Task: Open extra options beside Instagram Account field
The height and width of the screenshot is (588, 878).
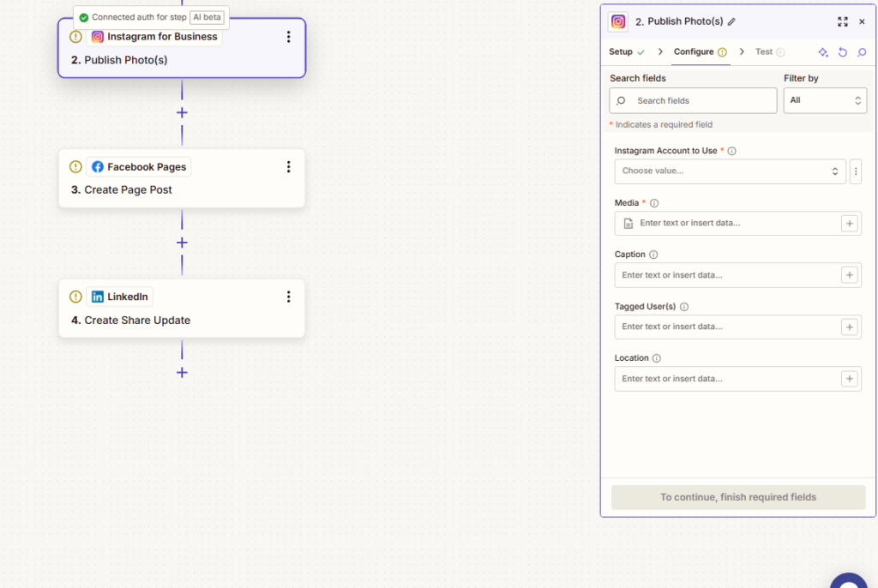Action: pos(855,171)
